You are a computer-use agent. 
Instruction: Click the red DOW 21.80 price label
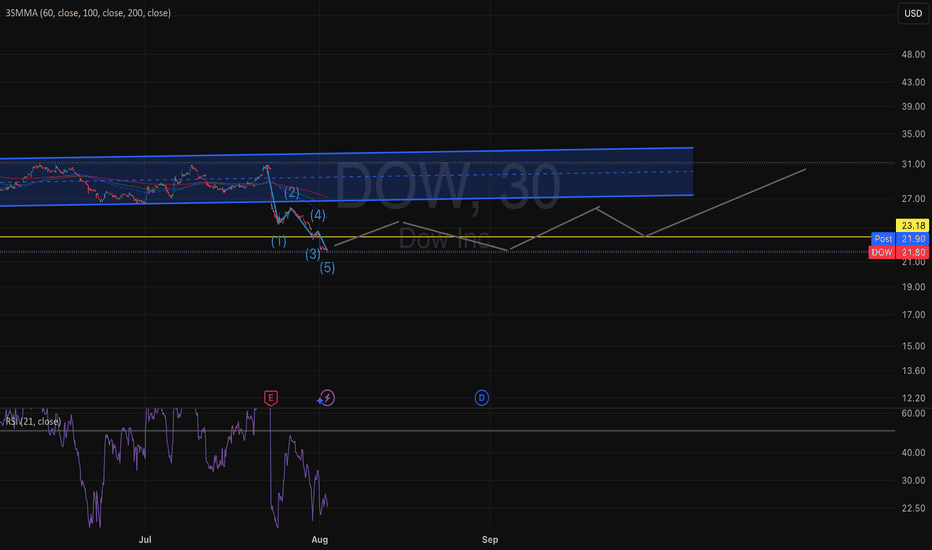[x=899, y=252]
